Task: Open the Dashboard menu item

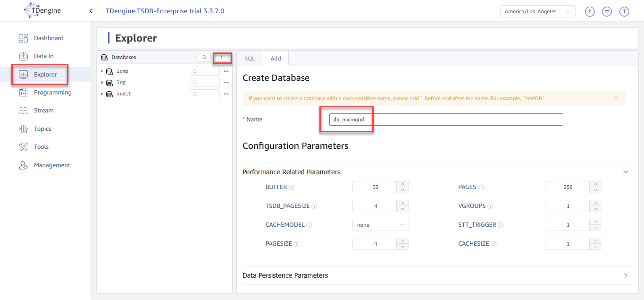Action: [48, 38]
